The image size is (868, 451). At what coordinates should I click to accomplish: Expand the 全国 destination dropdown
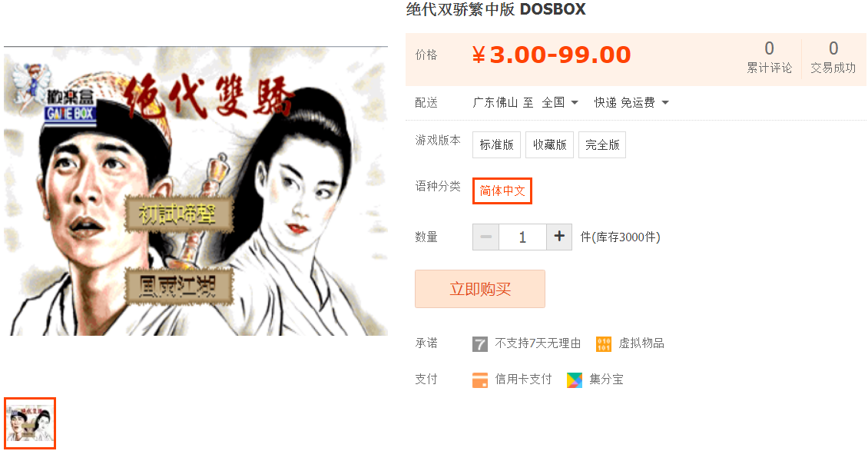click(560, 102)
